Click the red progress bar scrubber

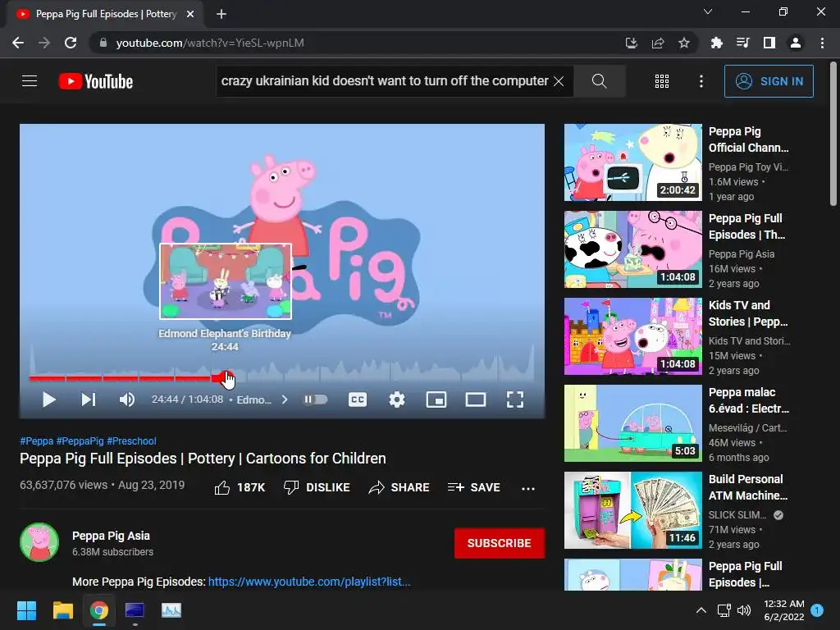click(x=226, y=378)
